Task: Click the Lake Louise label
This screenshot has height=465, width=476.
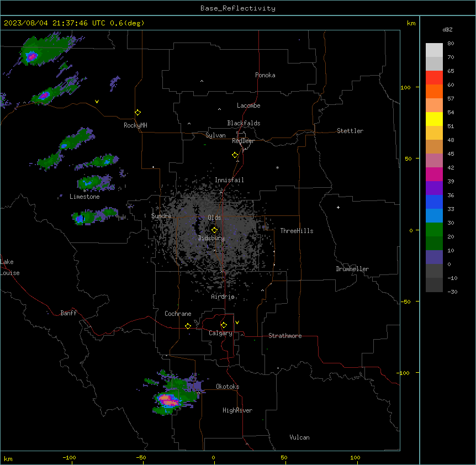Action: tap(10, 267)
